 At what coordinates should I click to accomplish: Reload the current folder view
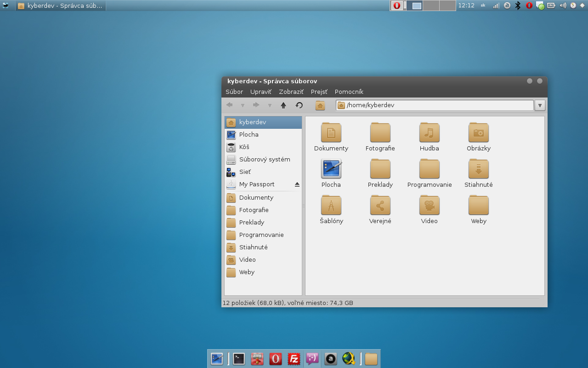(x=299, y=105)
